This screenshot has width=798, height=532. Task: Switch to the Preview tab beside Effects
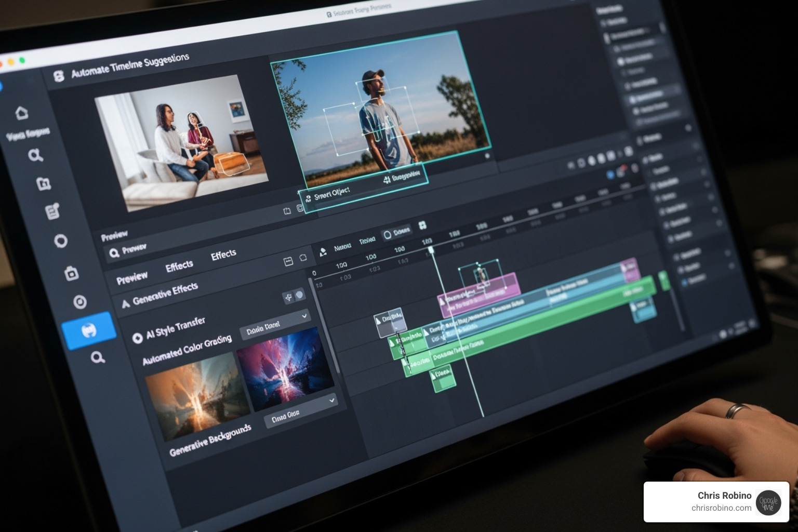132,278
